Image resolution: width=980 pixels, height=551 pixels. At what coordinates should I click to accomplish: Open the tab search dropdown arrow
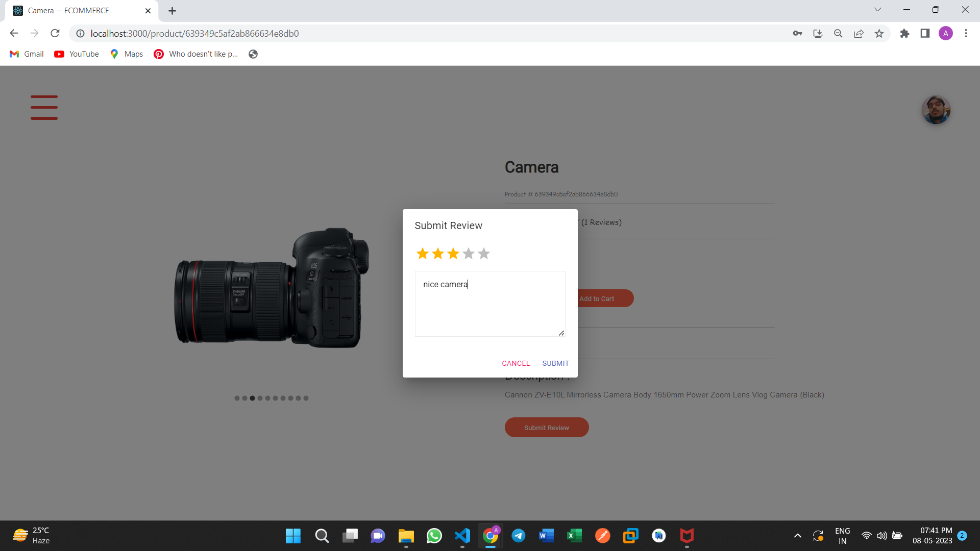877,9
